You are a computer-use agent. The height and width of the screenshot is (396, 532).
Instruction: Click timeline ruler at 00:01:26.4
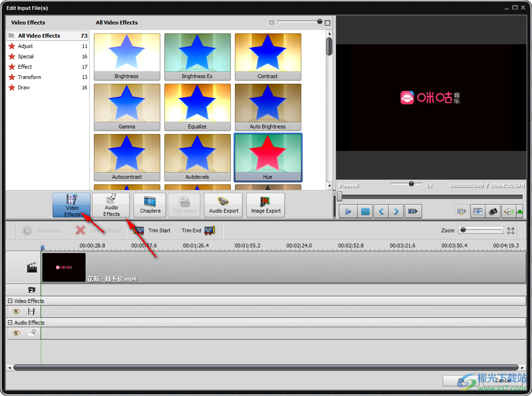[x=196, y=246]
